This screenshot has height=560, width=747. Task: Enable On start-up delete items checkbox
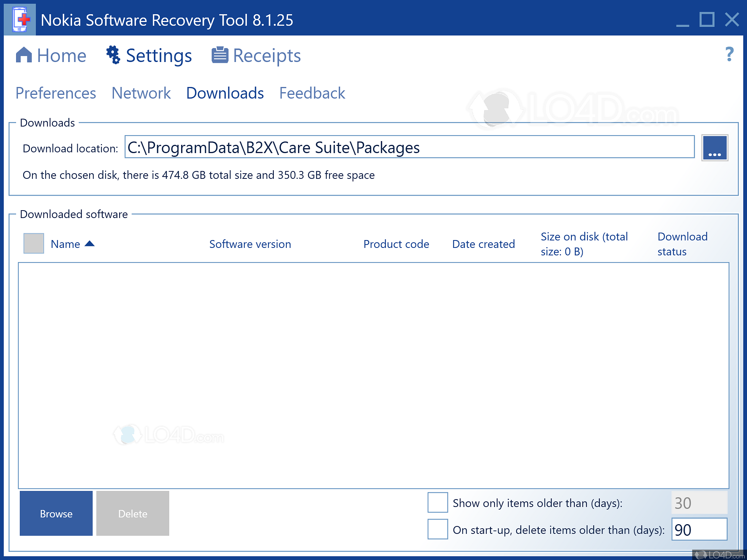coord(437,529)
